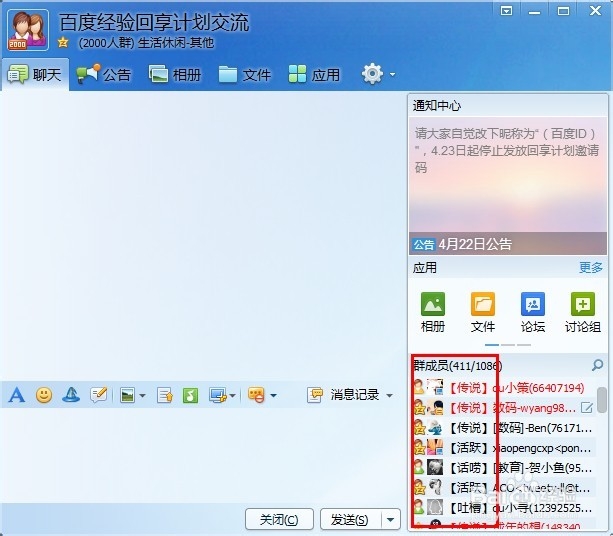Click the send picture icon
The width and height of the screenshot is (613, 536).
tap(127, 395)
